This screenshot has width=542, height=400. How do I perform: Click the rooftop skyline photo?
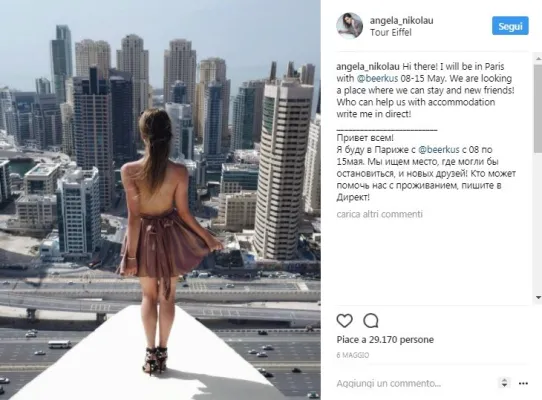(160, 200)
